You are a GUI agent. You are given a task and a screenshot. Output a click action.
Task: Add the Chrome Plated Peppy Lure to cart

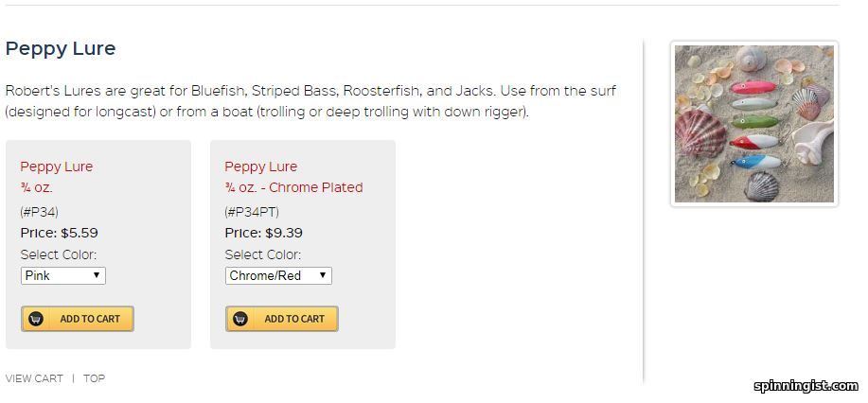click(x=282, y=319)
